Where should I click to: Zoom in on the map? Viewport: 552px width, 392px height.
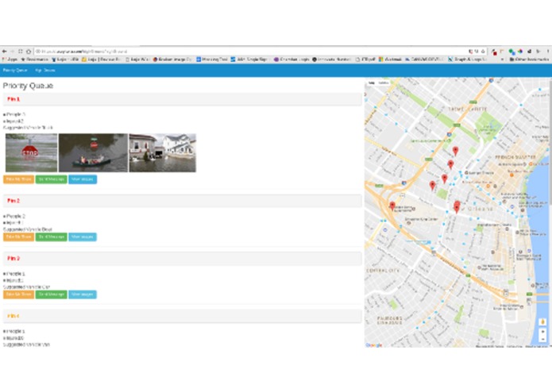[x=542, y=332]
